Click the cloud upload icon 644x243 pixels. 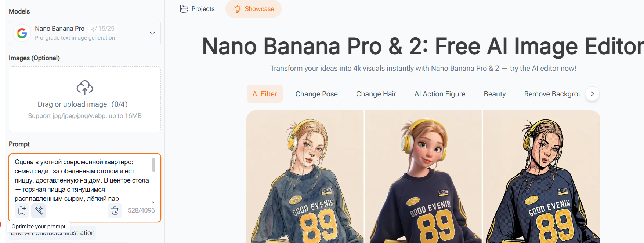(x=85, y=88)
